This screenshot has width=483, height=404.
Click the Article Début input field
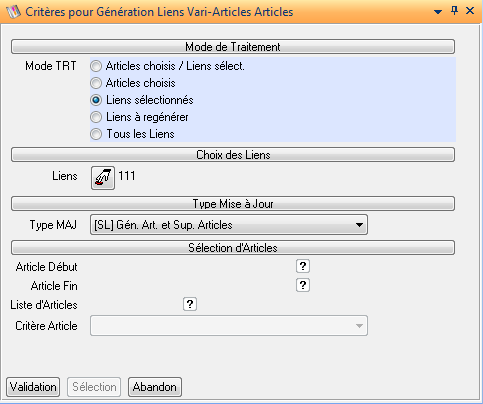[x=192, y=266]
